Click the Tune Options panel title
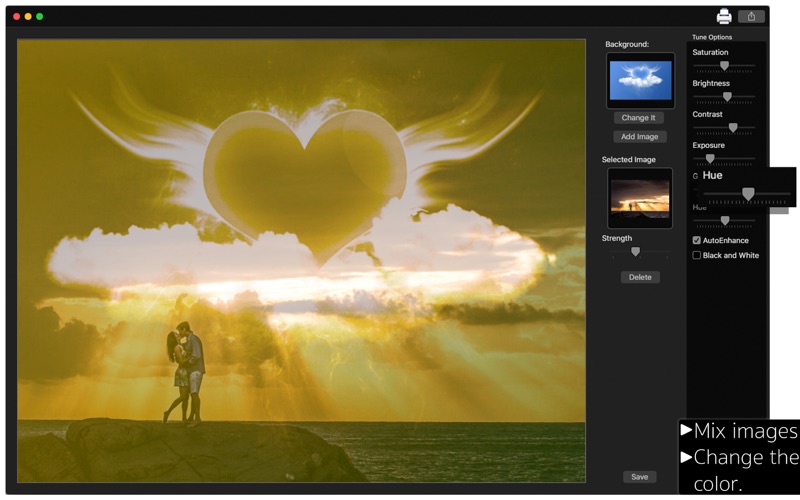 pos(712,37)
